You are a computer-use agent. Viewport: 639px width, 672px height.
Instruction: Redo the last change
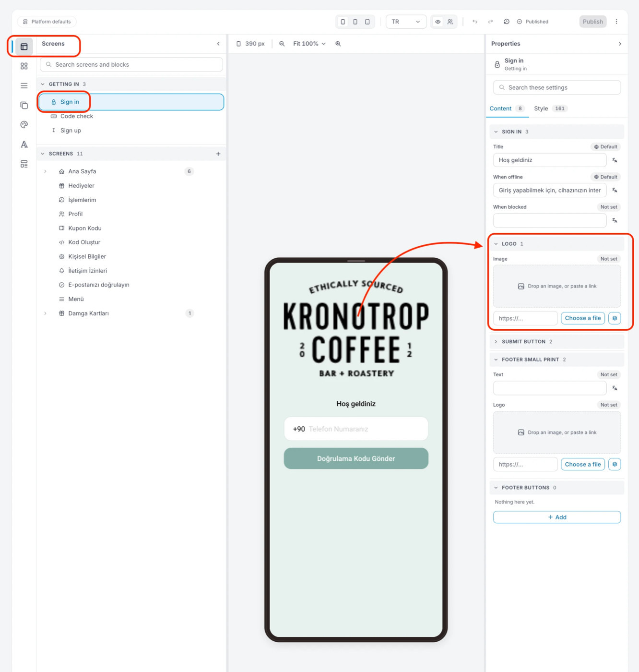490,22
